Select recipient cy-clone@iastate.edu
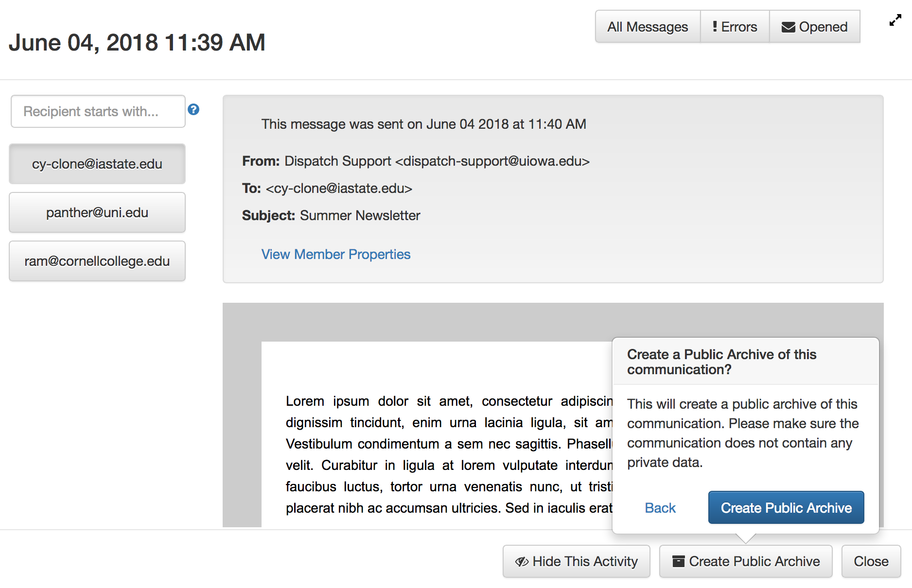The width and height of the screenshot is (912, 588). [97, 164]
